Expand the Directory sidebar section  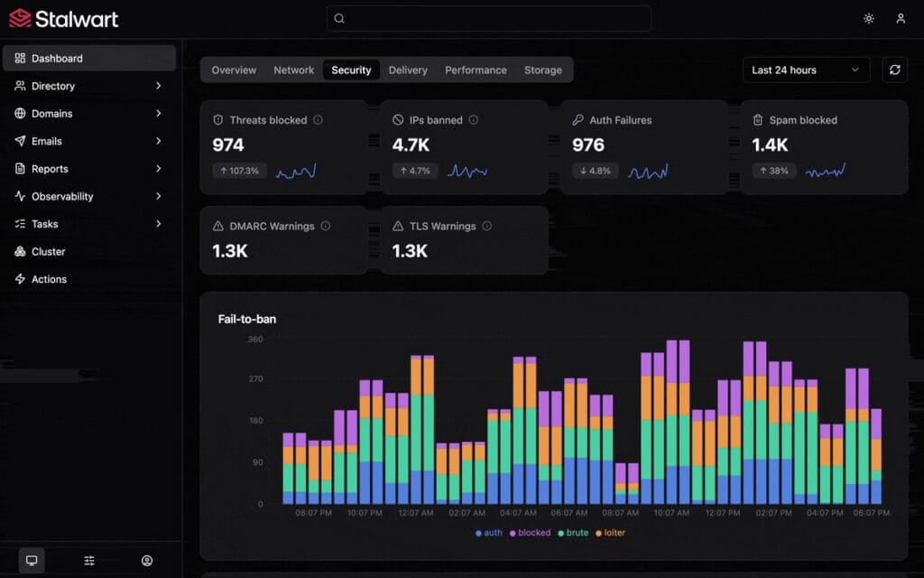[54, 86]
